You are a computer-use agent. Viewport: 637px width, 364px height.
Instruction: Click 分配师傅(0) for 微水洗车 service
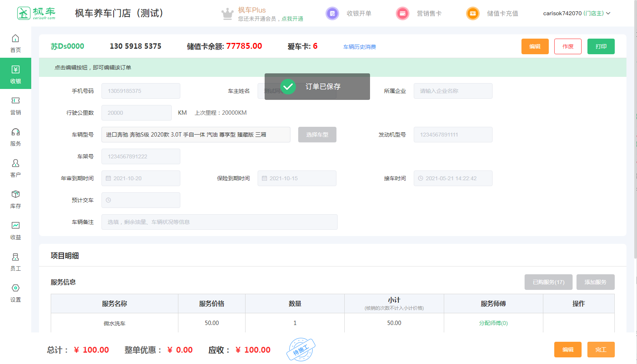click(x=493, y=323)
